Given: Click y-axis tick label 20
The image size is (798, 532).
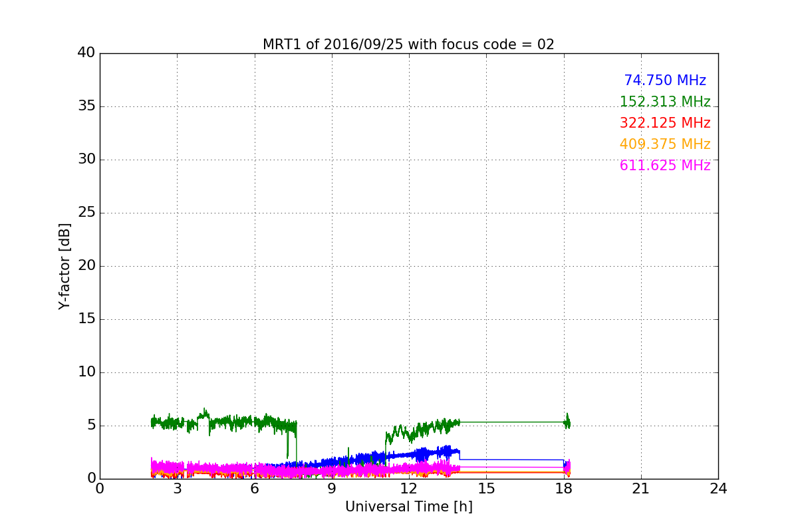Looking at the screenshot, I should 86,266.
